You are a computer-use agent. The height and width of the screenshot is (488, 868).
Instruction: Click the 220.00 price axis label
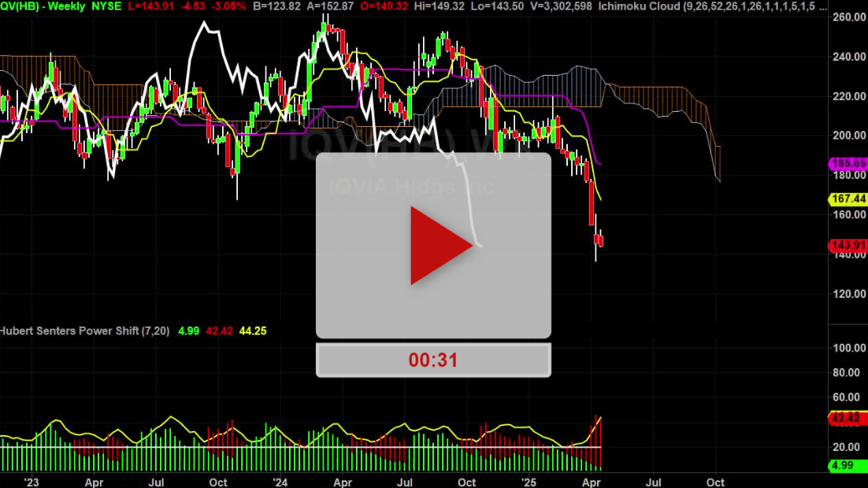849,96
